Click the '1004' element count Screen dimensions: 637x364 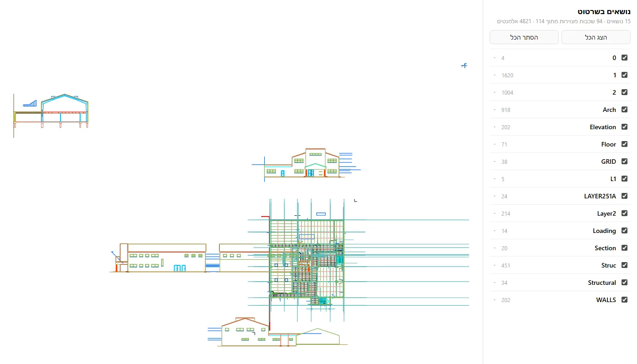click(x=507, y=93)
